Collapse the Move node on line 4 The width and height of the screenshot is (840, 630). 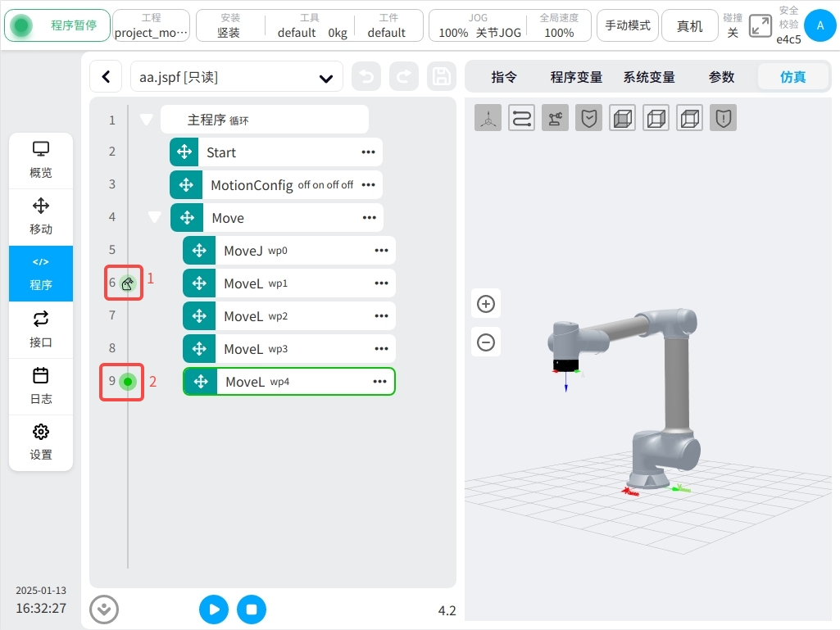(154, 218)
